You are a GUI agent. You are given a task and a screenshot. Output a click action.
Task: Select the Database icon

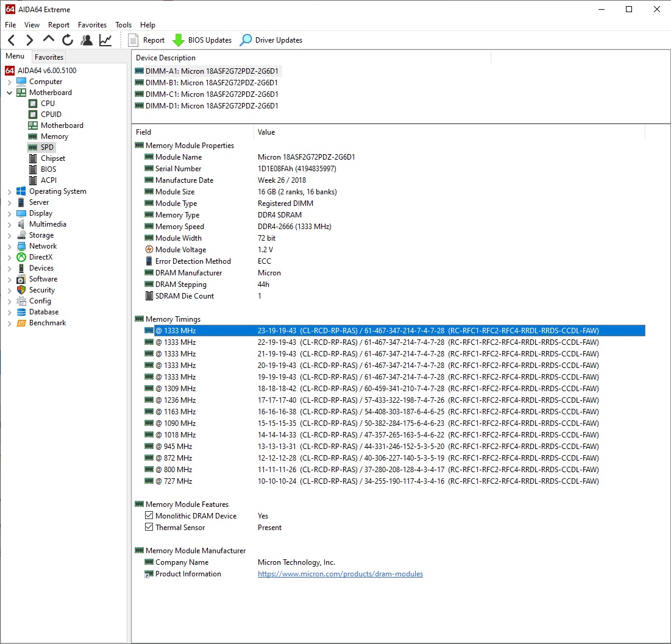click(x=21, y=312)
